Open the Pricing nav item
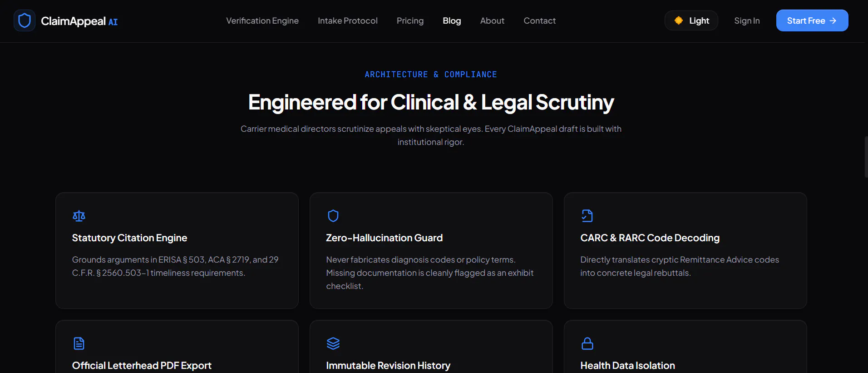The height and width of the screenshot is (373, 868). [410, 20]
